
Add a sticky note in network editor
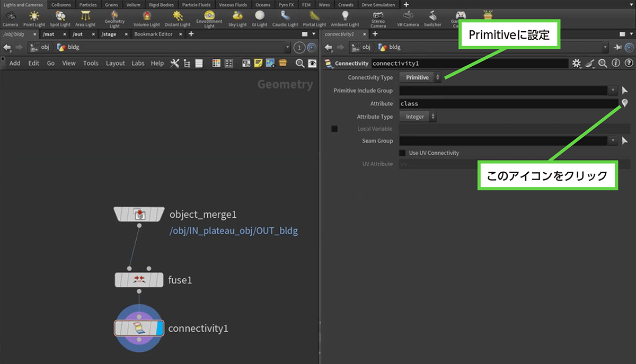pos(258,63)
